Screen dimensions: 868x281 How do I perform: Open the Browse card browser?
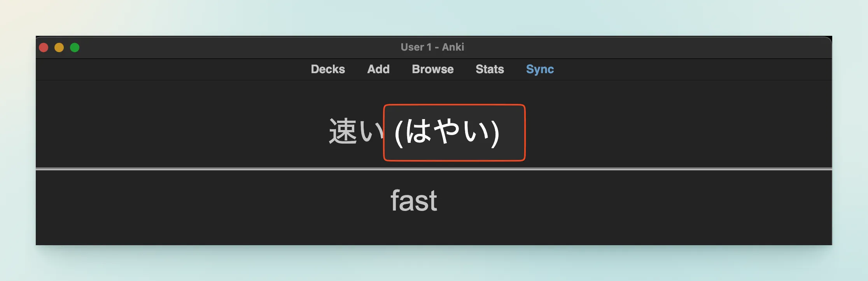pyautogui.click(x=433, y=69)
